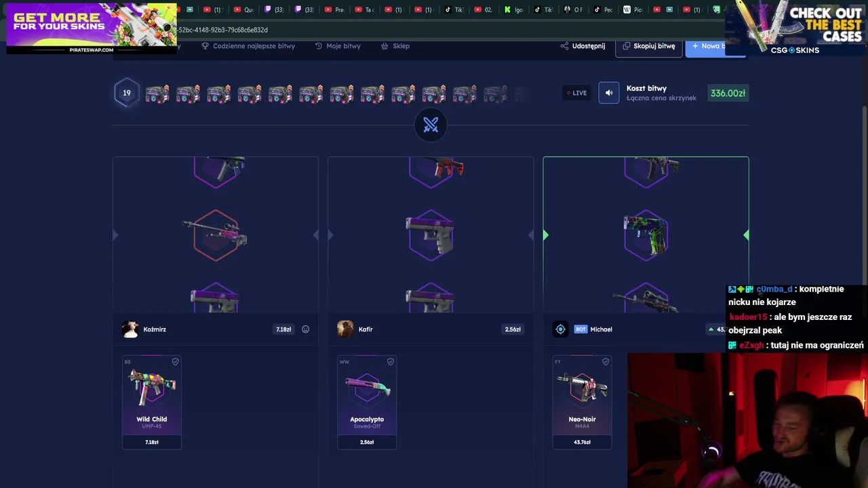Click Apocalypto item price 2.56zł
Viewport: 868px width, 488px height.
click(x=367, y=442)
